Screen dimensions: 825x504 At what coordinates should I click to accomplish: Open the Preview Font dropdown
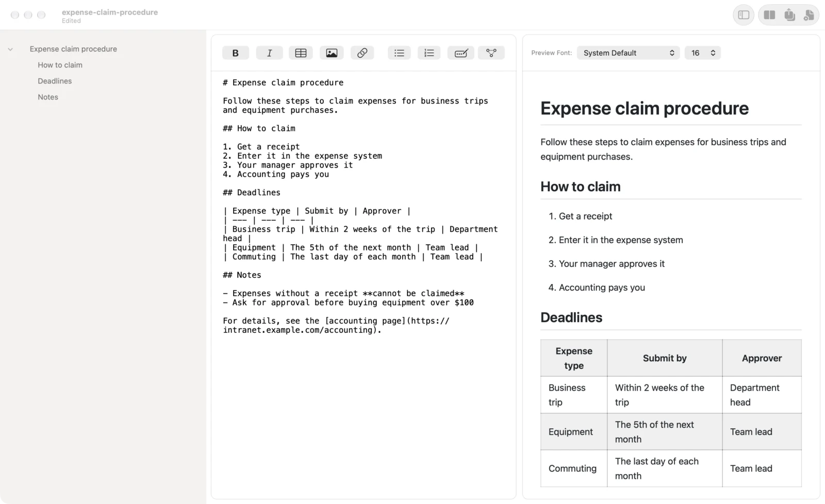[629, 53]
